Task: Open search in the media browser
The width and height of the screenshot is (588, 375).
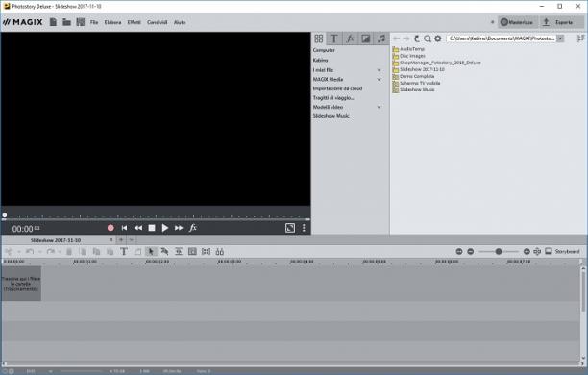Action: [428, 38]
